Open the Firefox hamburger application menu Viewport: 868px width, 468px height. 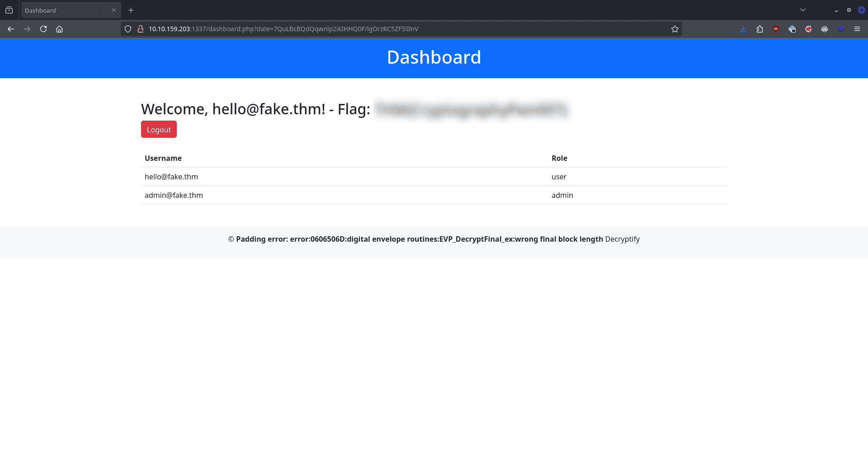point(857,29)
